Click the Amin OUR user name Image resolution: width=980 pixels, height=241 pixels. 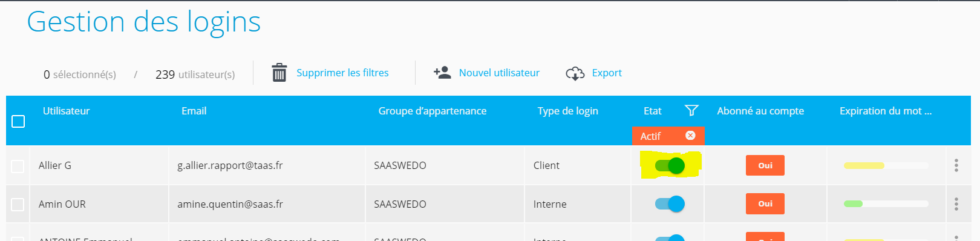pos(62,204)
